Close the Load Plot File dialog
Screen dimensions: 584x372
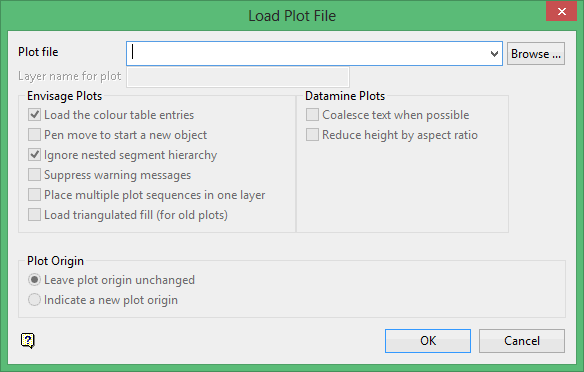point(561,11)
